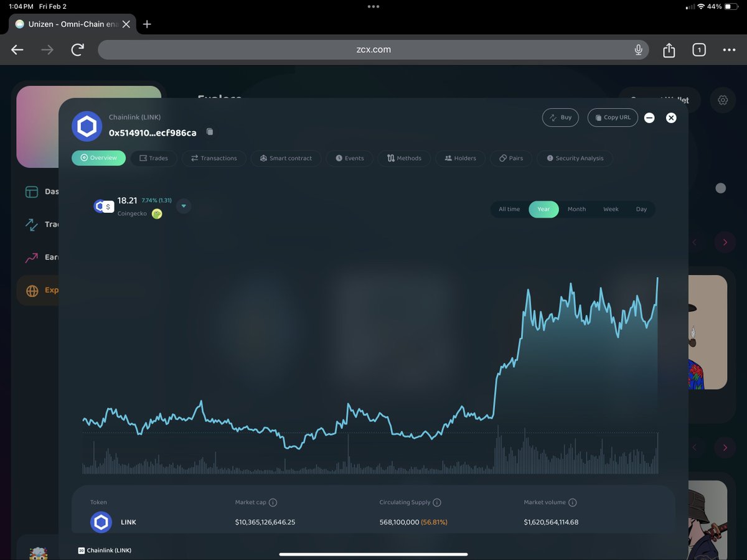Click the 18.21 price value
Screen dimensions: 747x560
coord(127,200)
